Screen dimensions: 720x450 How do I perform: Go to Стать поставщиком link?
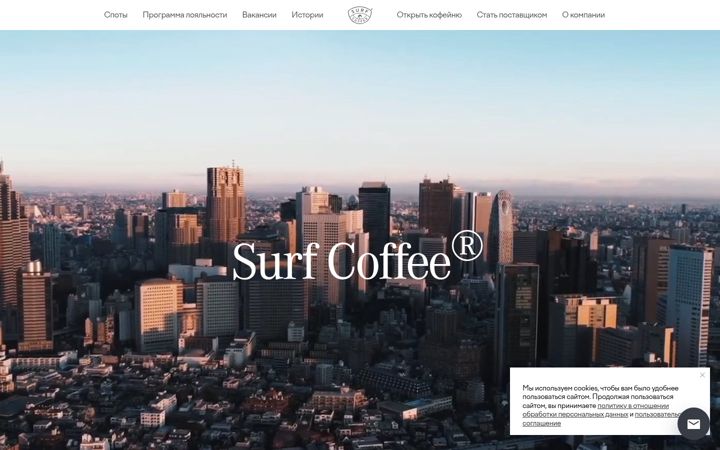pyautogui.click(x=512, y=15)
